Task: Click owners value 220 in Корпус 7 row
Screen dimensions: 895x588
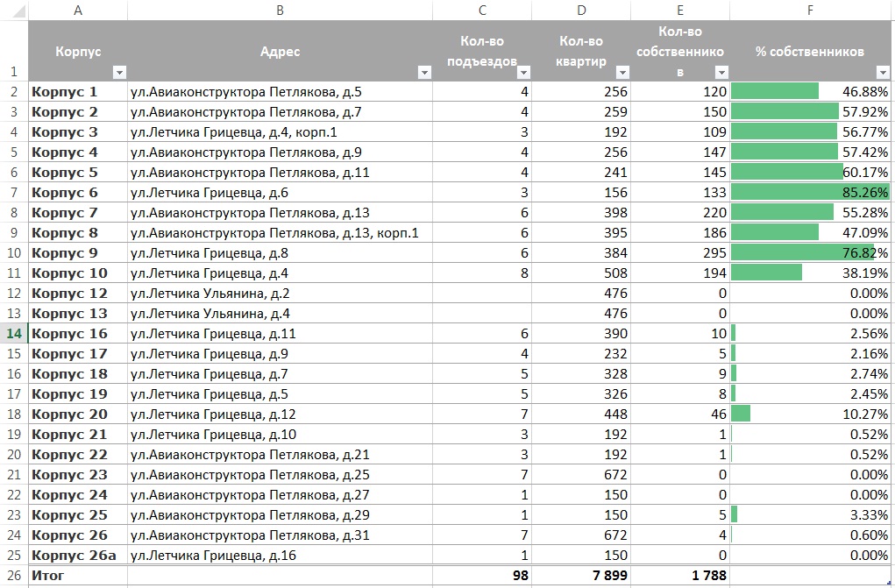Action: (680, 212)
